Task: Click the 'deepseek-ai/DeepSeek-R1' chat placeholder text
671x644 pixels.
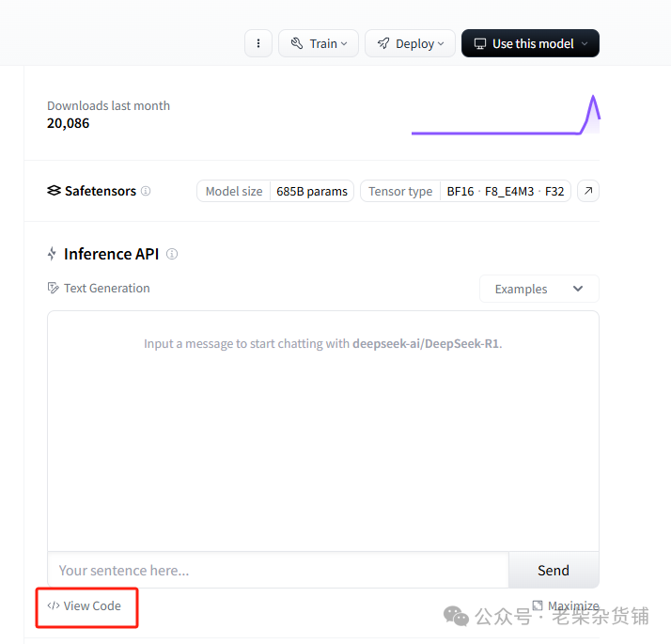Action: point(426,343)
